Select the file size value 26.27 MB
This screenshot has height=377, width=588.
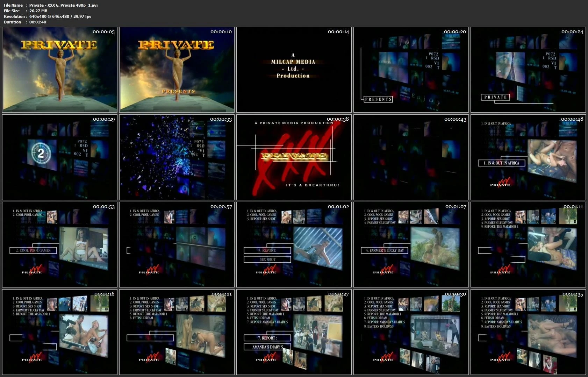point(38,11)
